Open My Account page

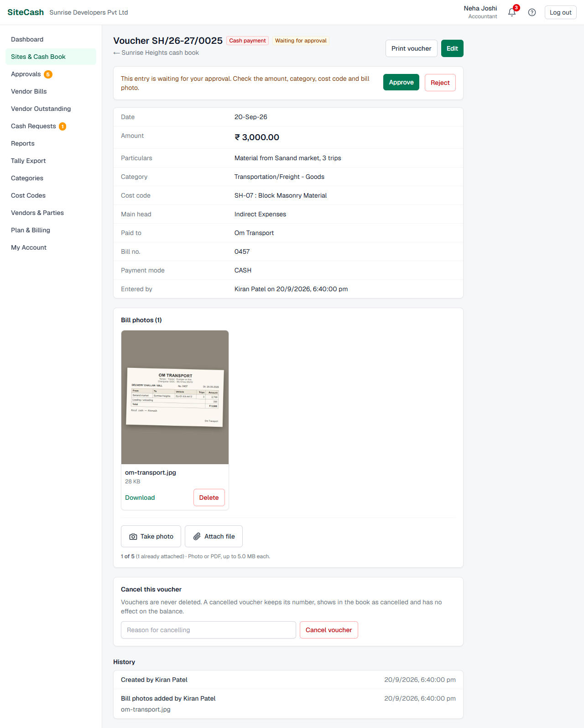pyautogui.click(x=51, y=247)
